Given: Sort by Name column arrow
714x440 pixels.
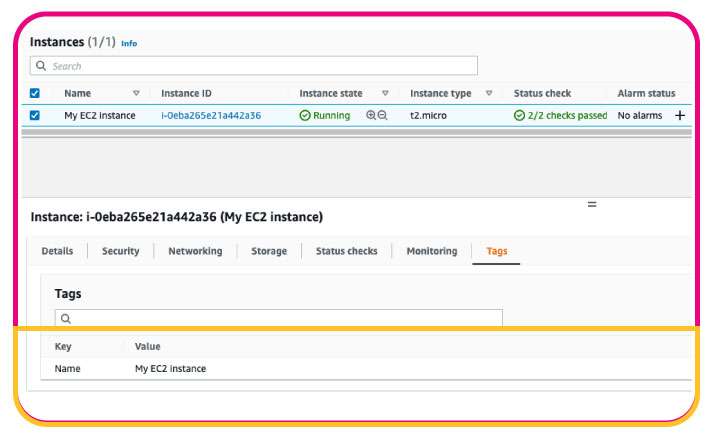Looking at the screenshot, I should (136, 93).
